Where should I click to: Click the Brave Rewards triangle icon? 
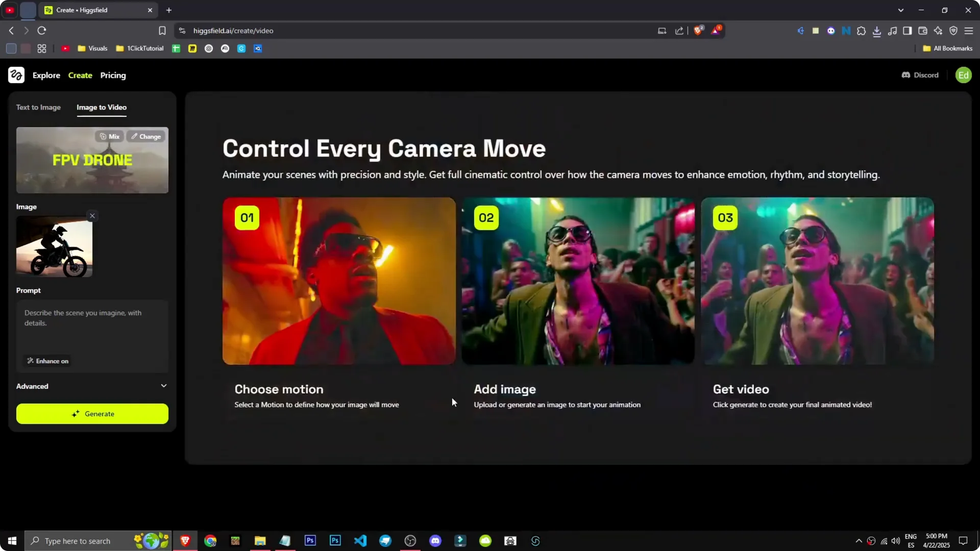[715, 31]
